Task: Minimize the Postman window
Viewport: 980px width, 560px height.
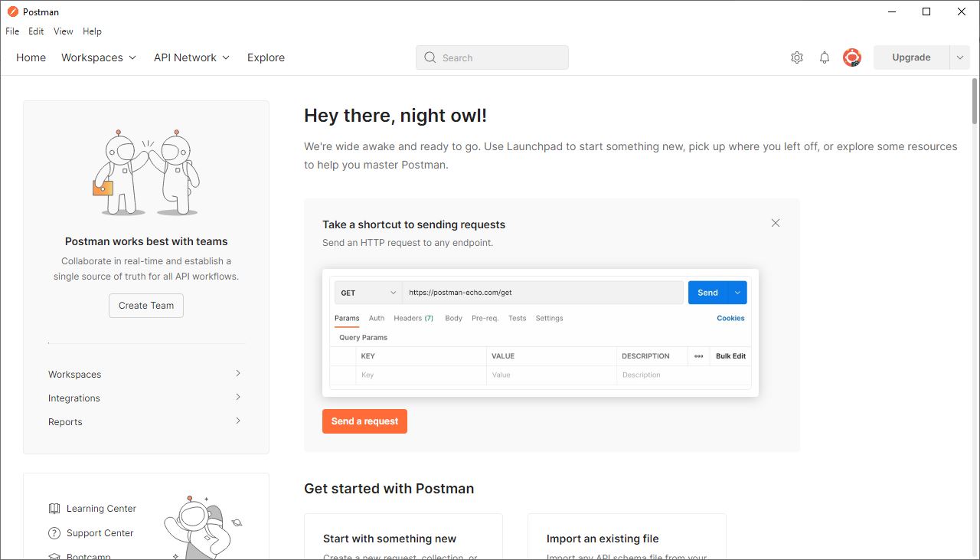Action: coord(891,11)
